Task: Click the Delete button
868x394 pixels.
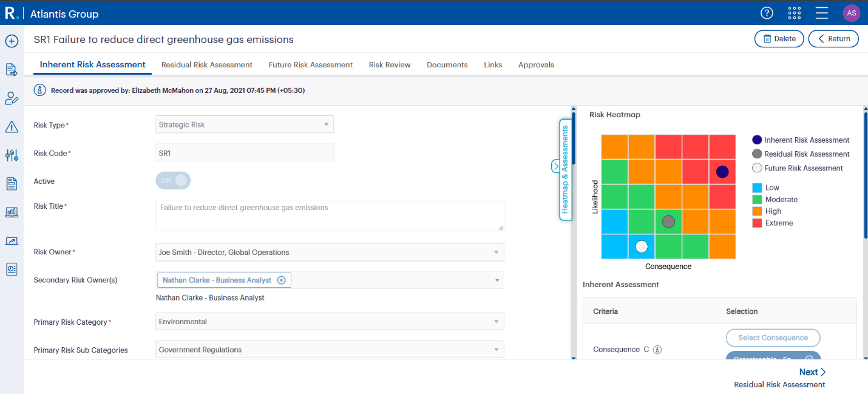Action: [x=779, y=39]
